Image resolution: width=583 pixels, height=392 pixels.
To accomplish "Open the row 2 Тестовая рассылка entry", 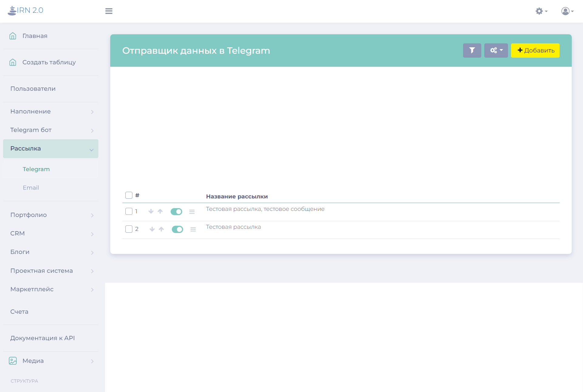I will point(233,227).
